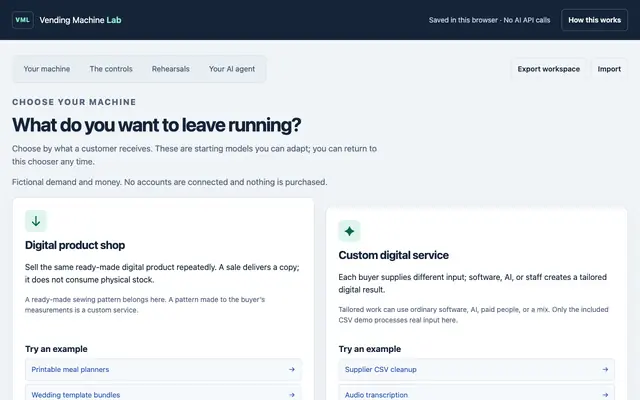Click 'Try an example' under Custom digital service
The height and width of the screenshot is (400, 640).
click(370, 349)
